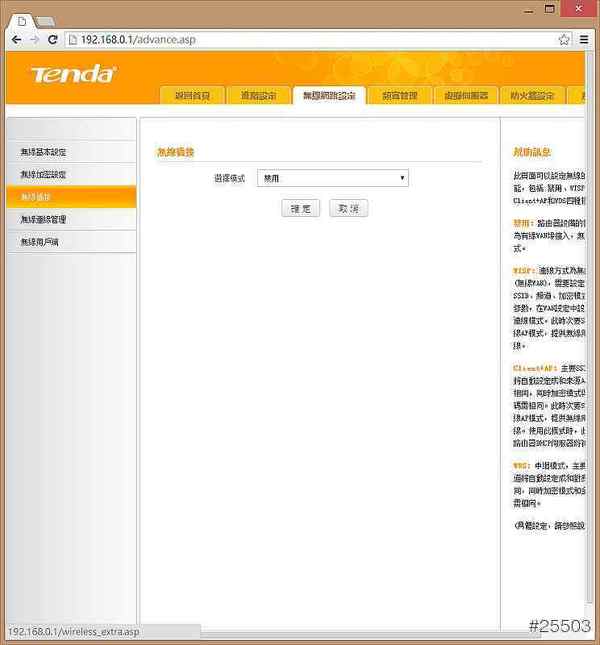
Task: Open a new browser tab
Action: tap(45, 21)
